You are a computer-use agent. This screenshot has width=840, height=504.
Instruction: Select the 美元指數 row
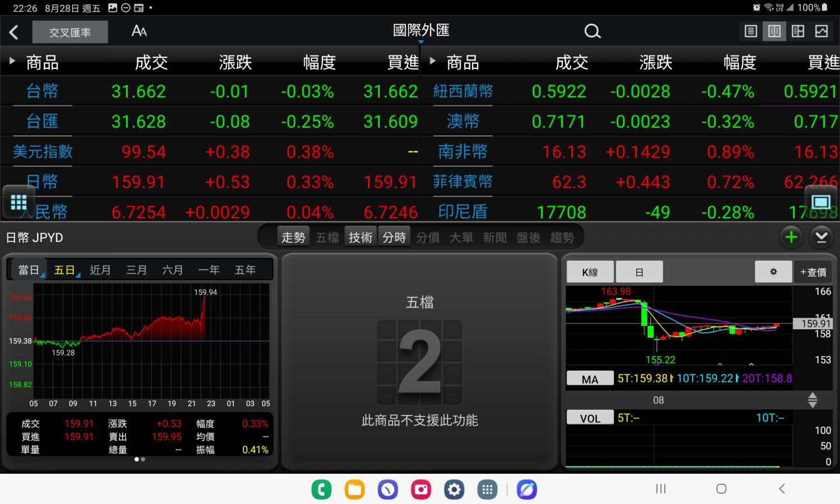(210, 152)
